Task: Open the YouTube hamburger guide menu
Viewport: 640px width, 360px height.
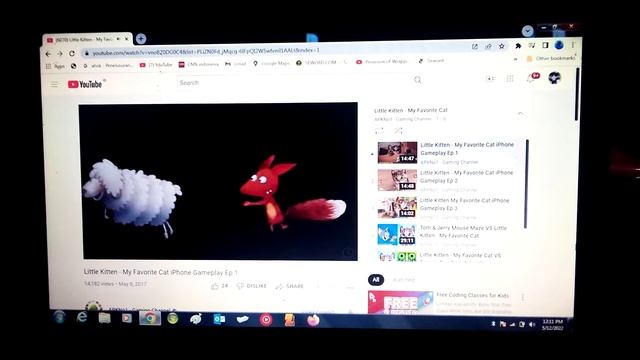Action: tap(55, 84)
